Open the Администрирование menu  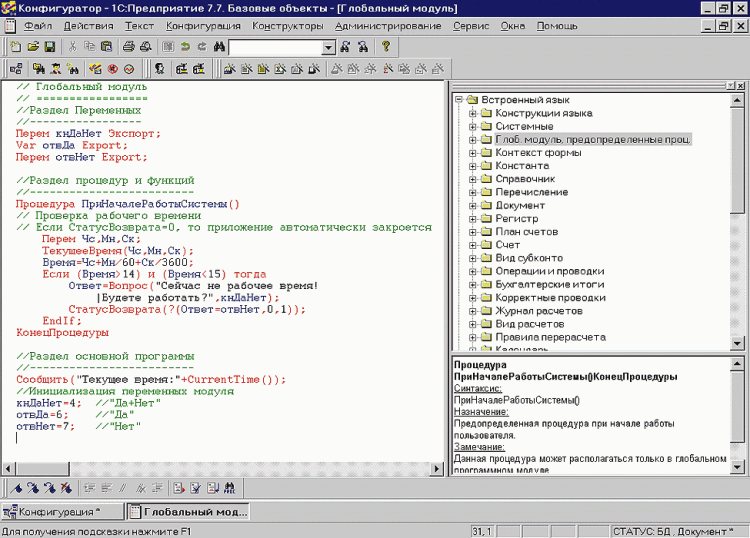tap(388, 26)
